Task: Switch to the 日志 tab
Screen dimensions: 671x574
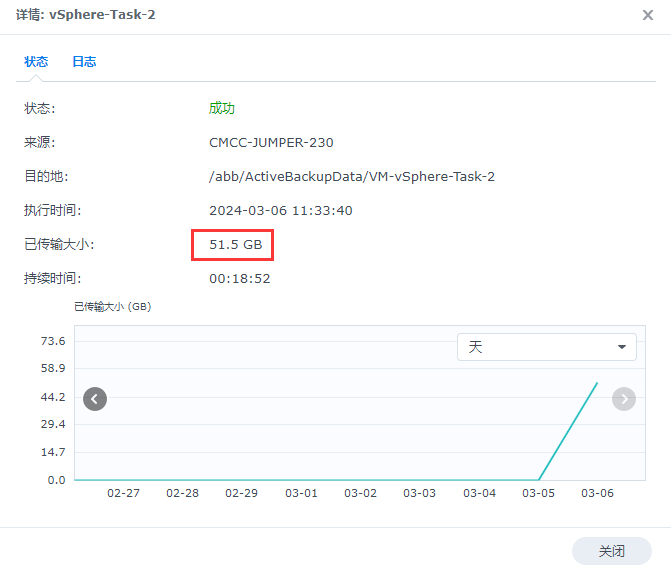Action: (84, 62)
